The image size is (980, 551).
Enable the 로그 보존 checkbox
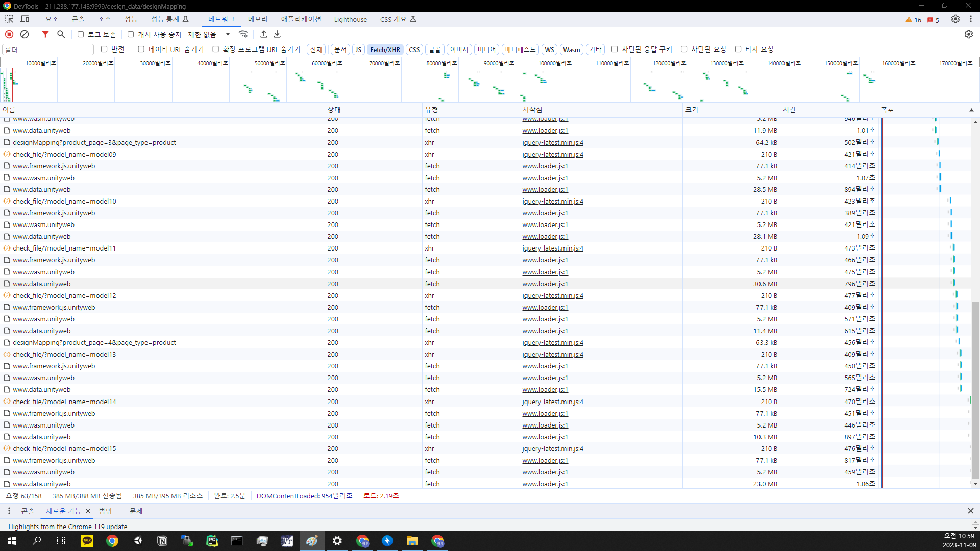click(81, 34)
